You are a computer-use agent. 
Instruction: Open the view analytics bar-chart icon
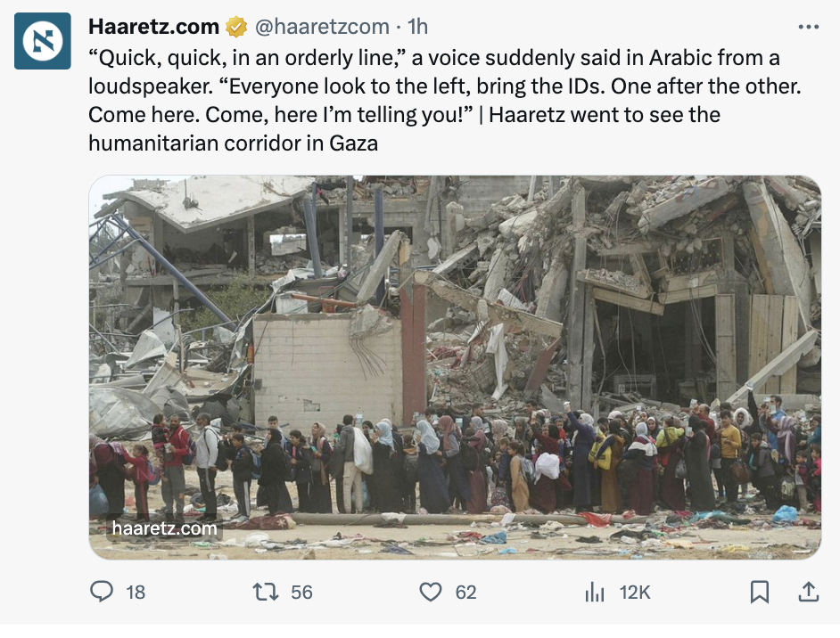coord(595,592)
